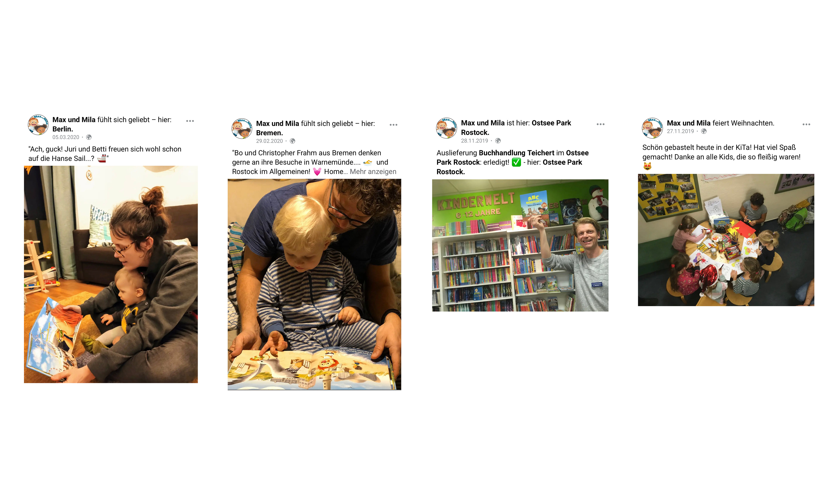Open the Kinderwelt bookstore photo
The height and width of the screenshot is (504, 837).
[520, 245]
